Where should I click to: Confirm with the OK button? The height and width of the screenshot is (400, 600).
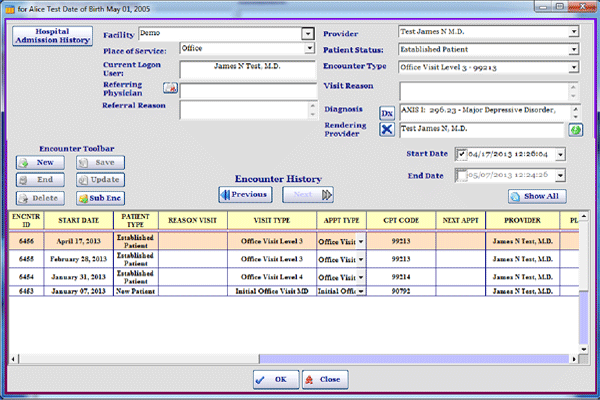276,379
